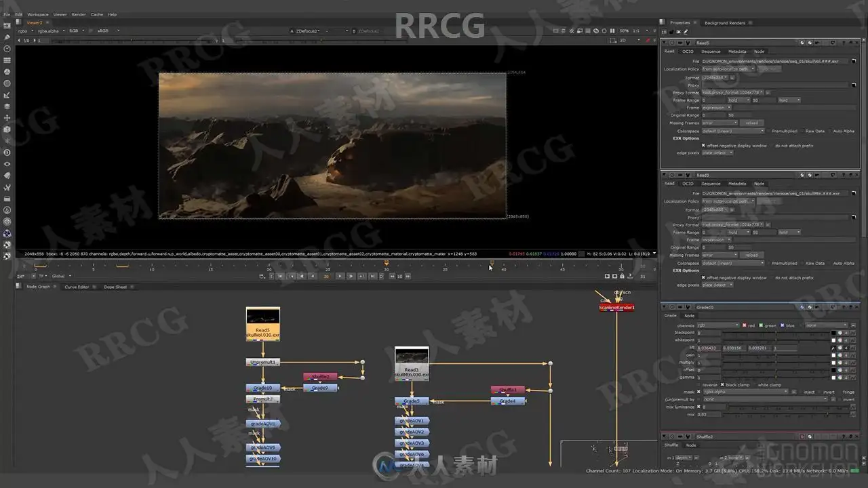
Task: Enable the white clamp checkbox
Action: 754,384
